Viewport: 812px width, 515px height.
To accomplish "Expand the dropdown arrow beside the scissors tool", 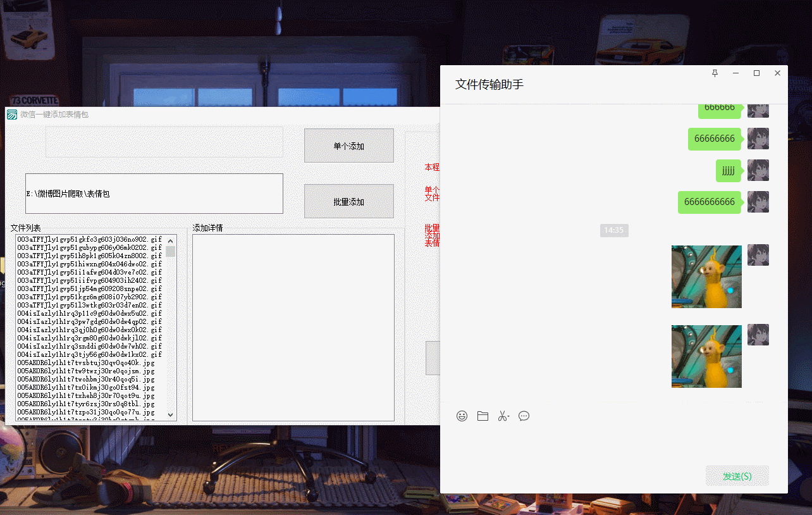I will click(509, 416).
